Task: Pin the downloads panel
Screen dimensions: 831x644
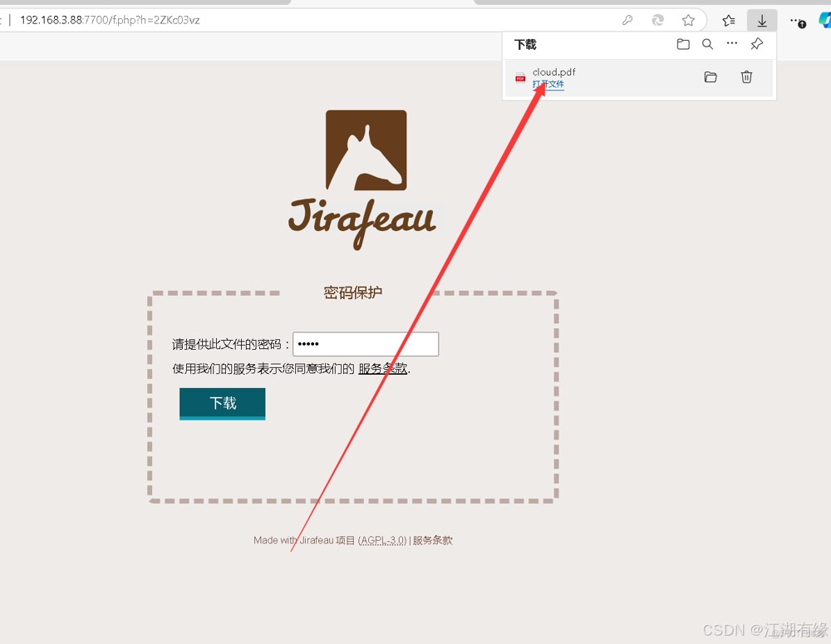Action: coord(757,44)
